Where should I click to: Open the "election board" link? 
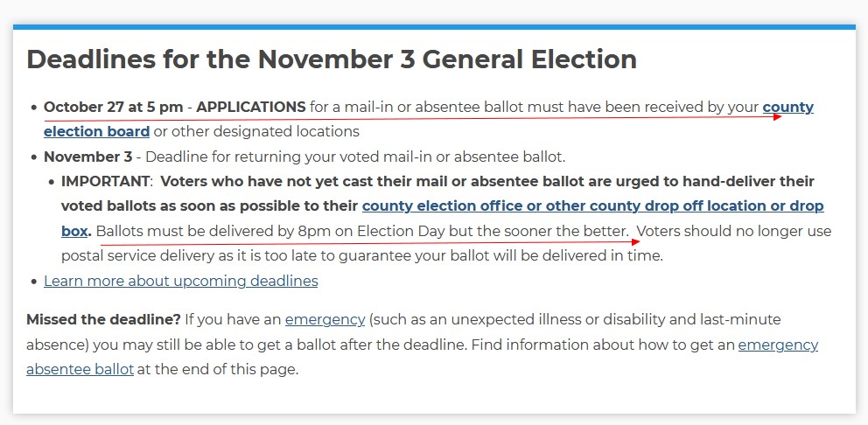point(97,132)
